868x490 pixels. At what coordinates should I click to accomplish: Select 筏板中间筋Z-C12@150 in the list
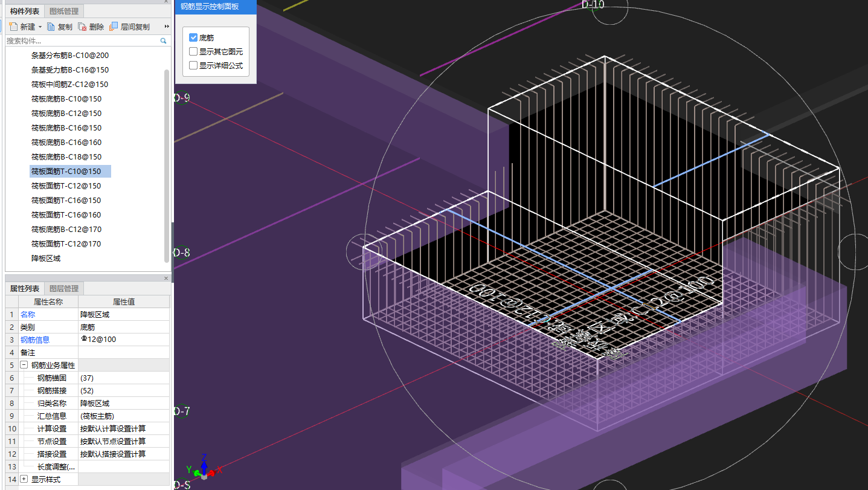pyautogui.click(x=70, y=84)
